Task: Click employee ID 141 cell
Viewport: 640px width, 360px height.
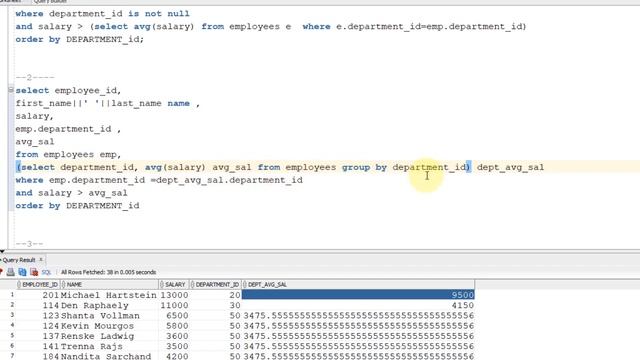Action: [x=38, y=346]
